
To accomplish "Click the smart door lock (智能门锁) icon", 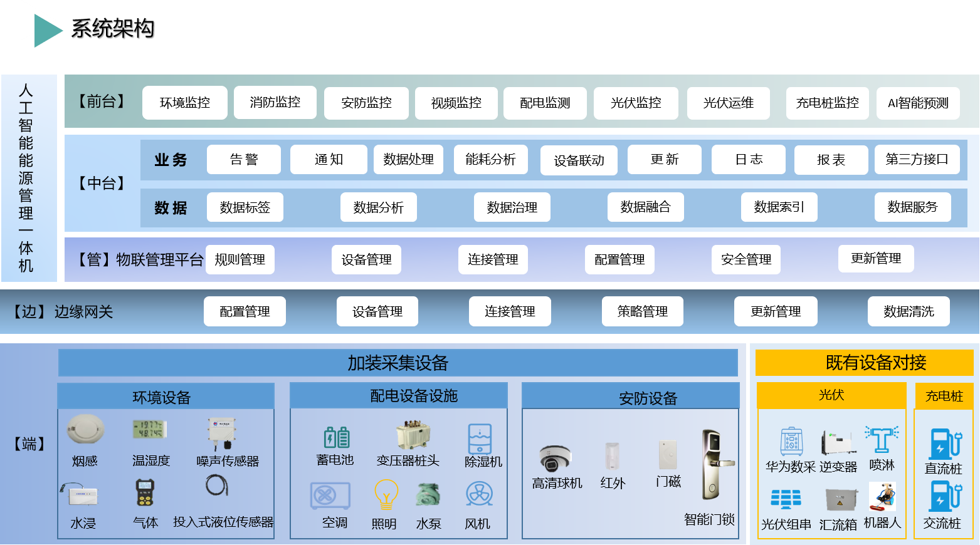I will tap(713, 465).
